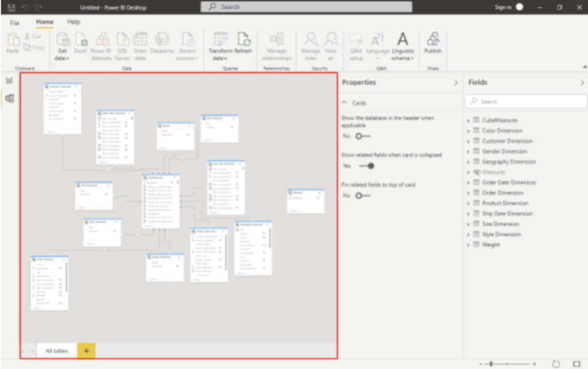
Task: Collapse the Properties pane
Action: click(x=456, y=83)
